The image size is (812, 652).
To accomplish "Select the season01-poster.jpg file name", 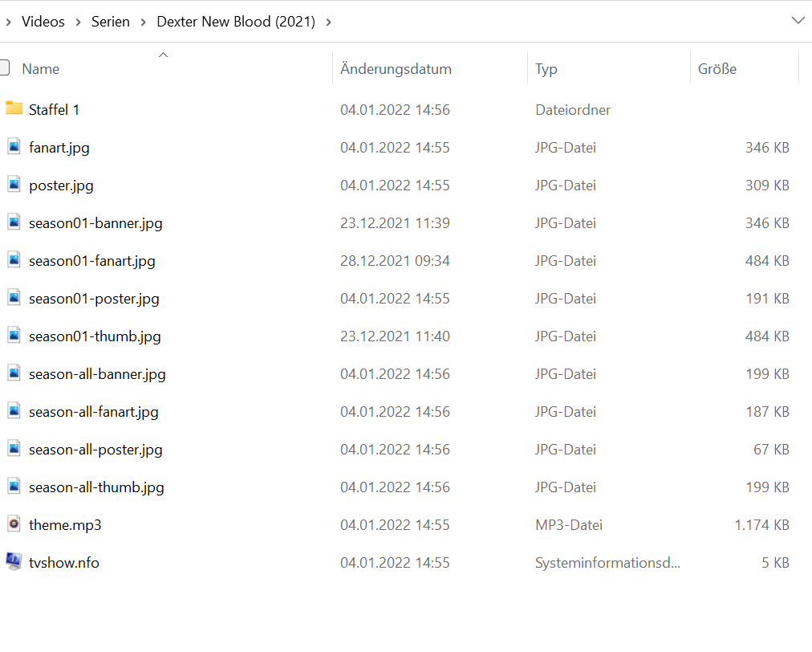I will point(94,299).
